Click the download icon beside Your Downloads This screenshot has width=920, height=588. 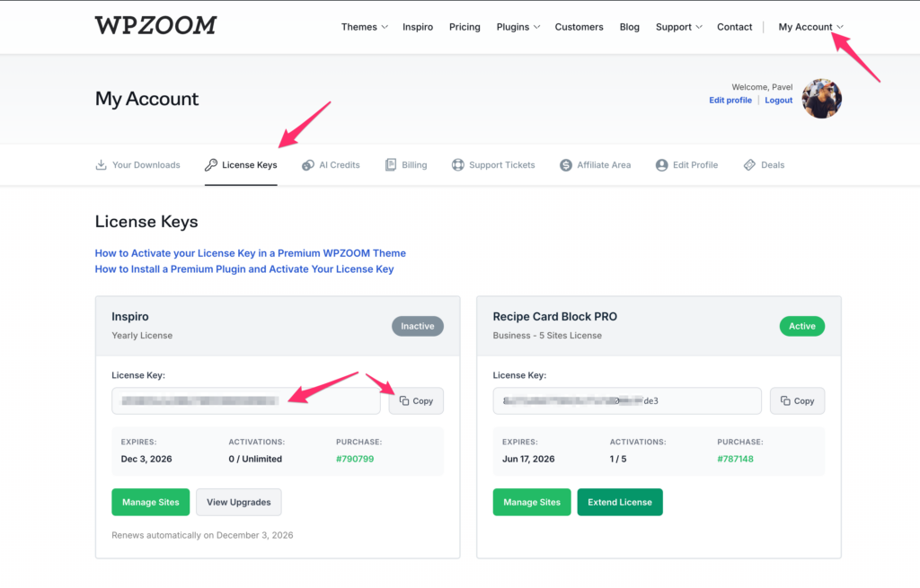click(x=101, y=165)
